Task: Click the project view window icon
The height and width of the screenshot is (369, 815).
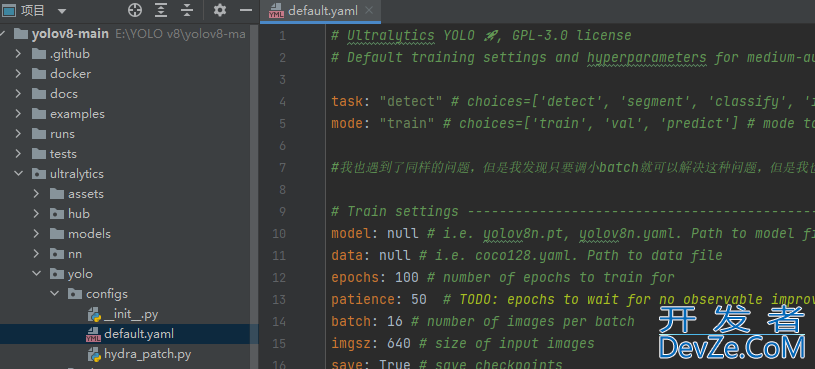Action: [9, 10]
